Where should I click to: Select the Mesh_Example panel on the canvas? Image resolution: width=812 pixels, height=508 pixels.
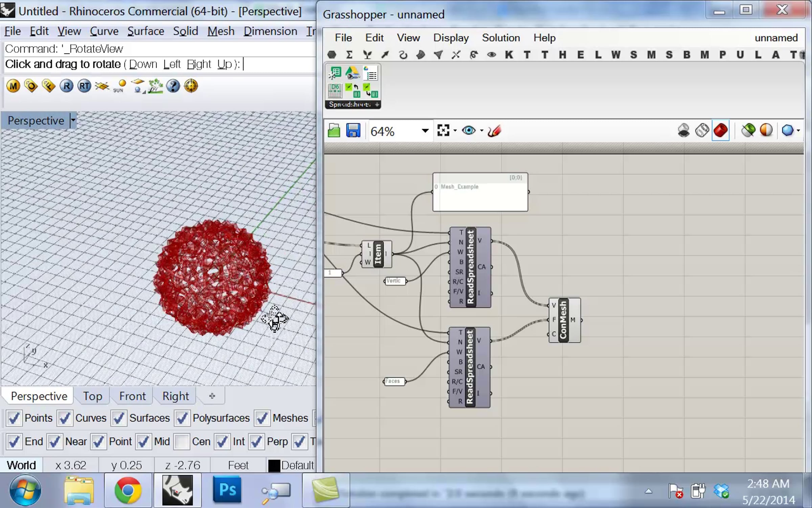click(x=480, y=192)
